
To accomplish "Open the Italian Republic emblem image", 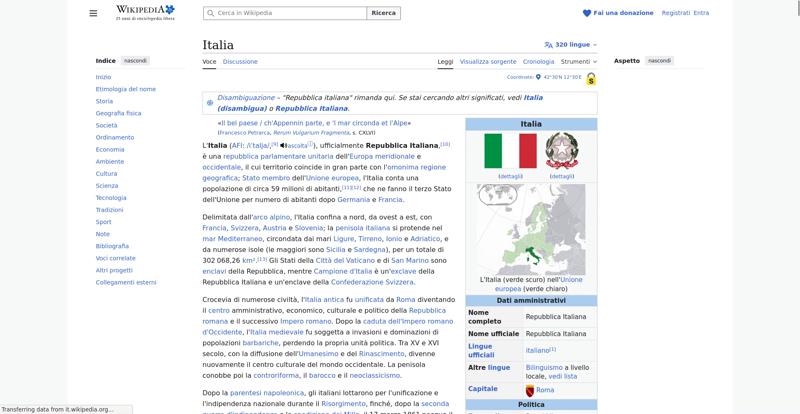I will pyautogui.click(x=562, y=151).
